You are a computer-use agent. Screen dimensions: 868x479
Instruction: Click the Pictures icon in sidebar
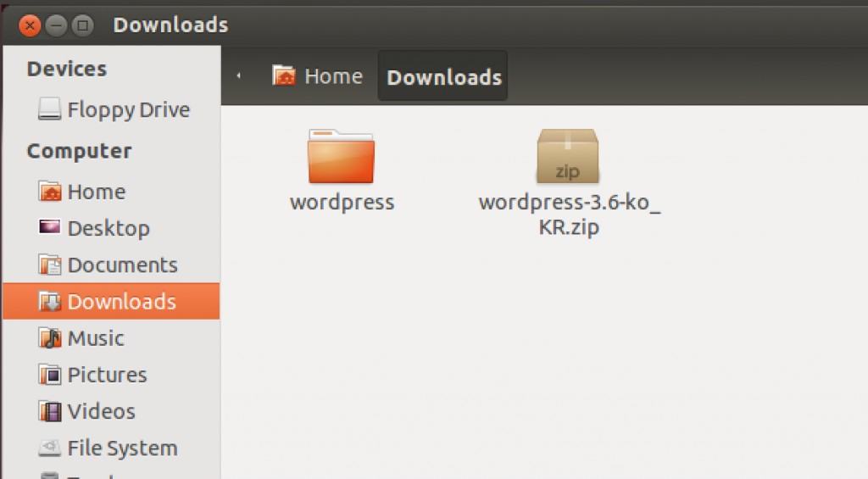[x=50, y=375]
